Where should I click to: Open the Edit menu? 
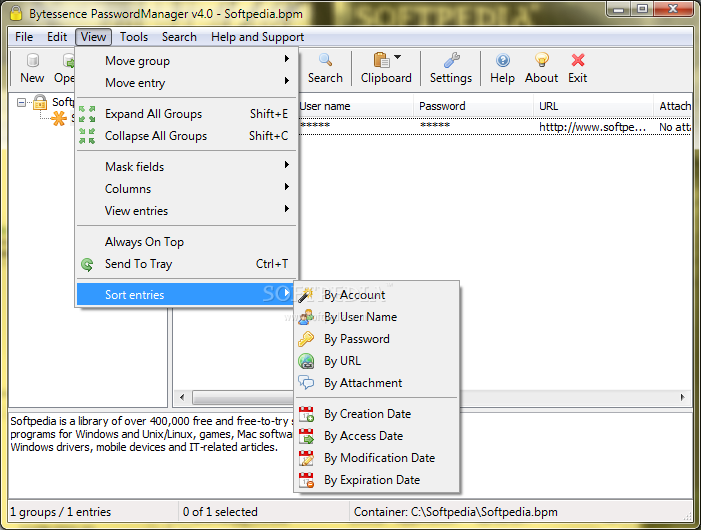click(x=57, y=37)
